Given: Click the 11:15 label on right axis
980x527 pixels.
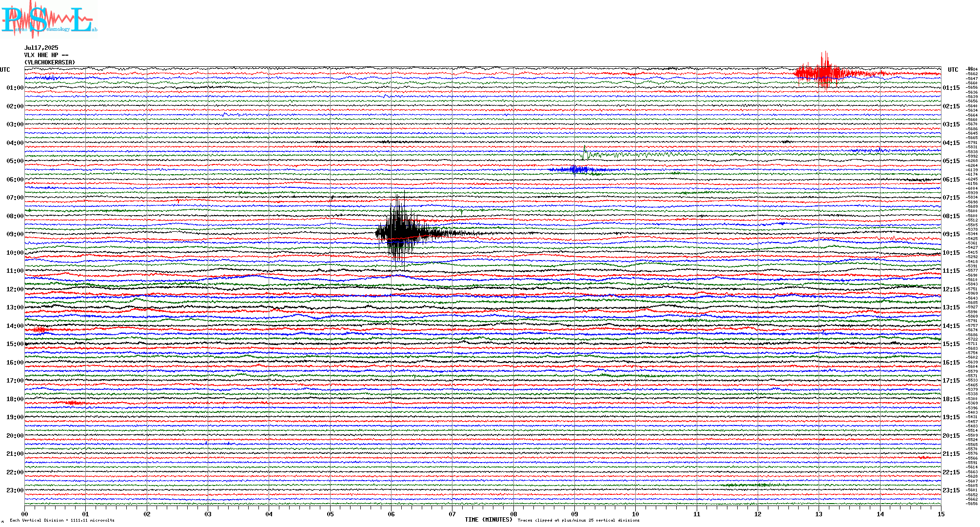Looking at the screenshot, I should pyautogui.click(x=951, y=271).
